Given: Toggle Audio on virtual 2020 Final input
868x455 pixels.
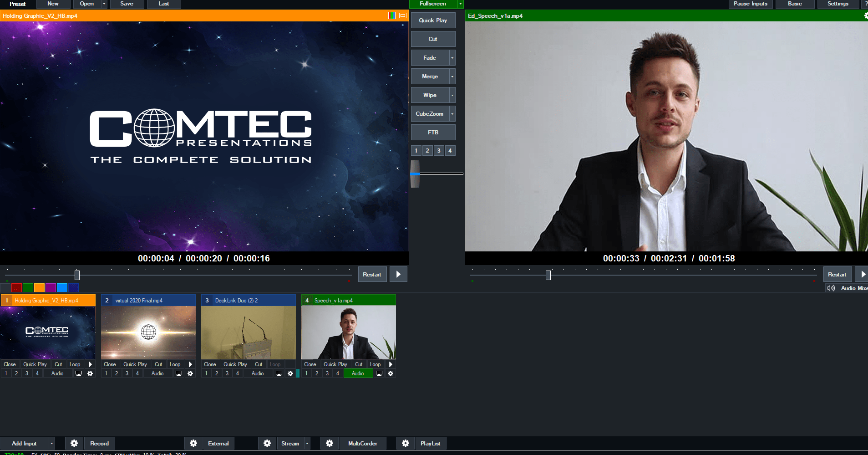Looking at the screenshot, I should pos(157,373).
